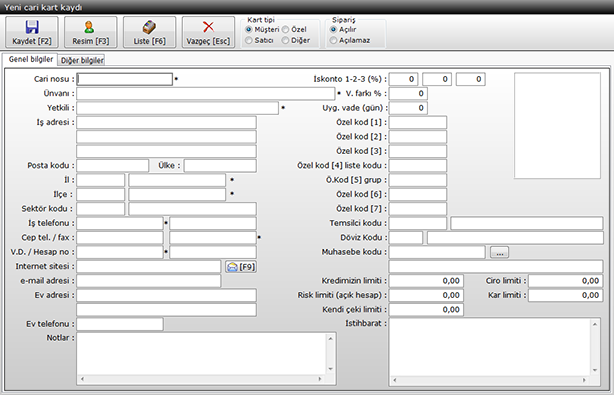Click the first İş adresi line
614x395 pixels.
(166, 123)
